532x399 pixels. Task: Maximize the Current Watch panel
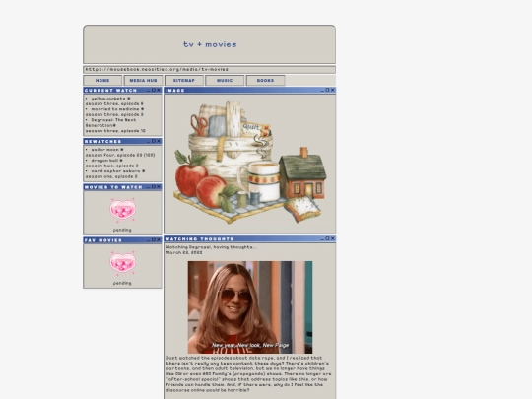(x=154, y=90)
